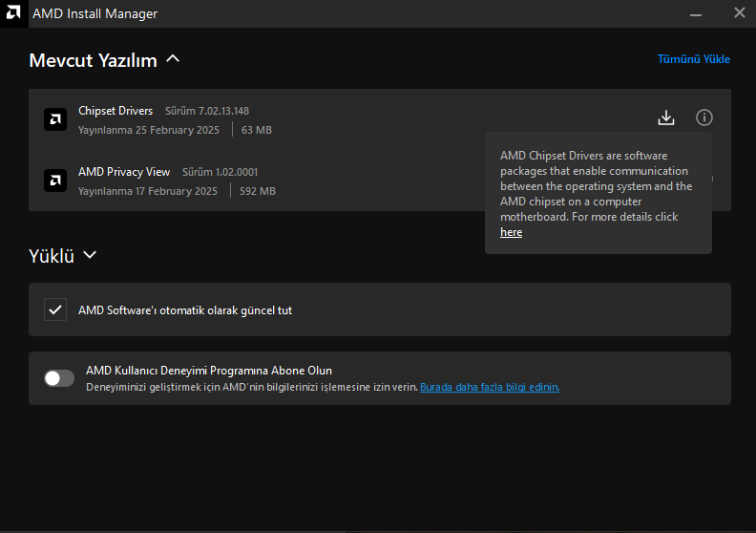The image size is (756, 533).
Task: Click the Yüklü heading text
Action: tap(52, 256)
